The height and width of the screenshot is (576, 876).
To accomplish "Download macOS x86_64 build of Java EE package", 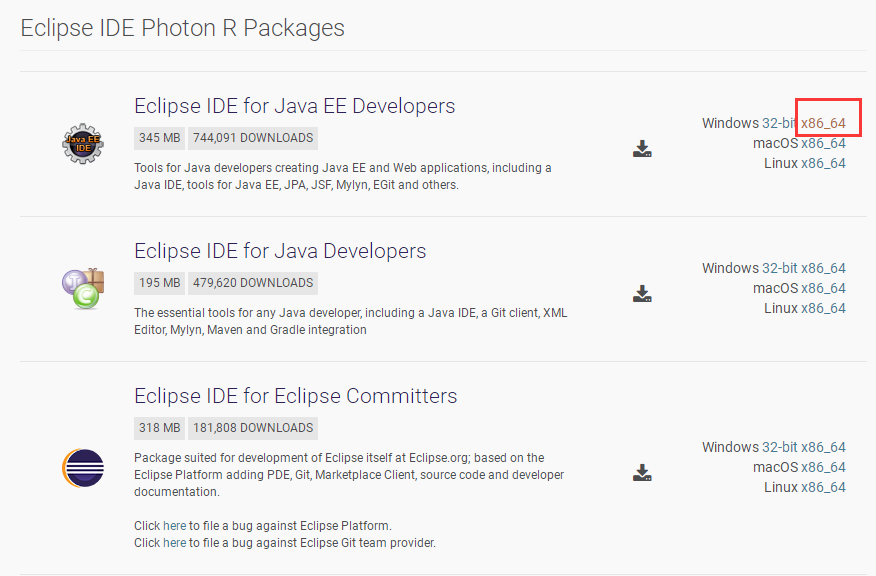I will click(824, 142).
